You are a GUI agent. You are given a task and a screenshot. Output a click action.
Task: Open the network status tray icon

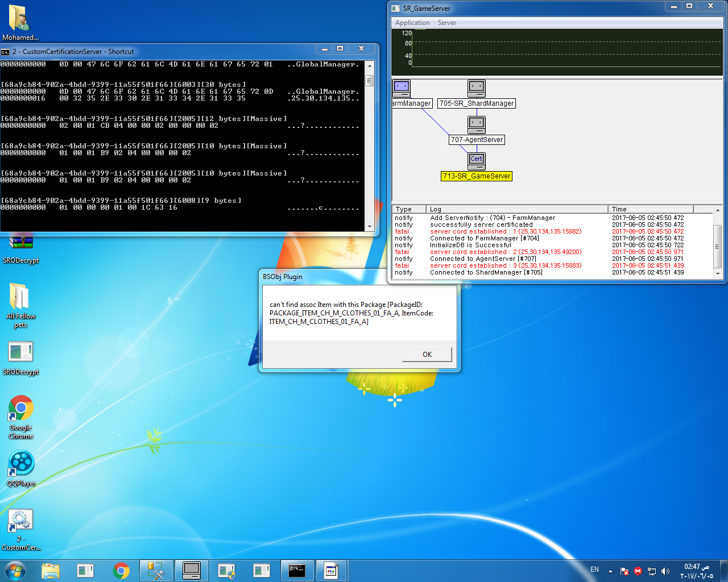(x=652, y=571)
